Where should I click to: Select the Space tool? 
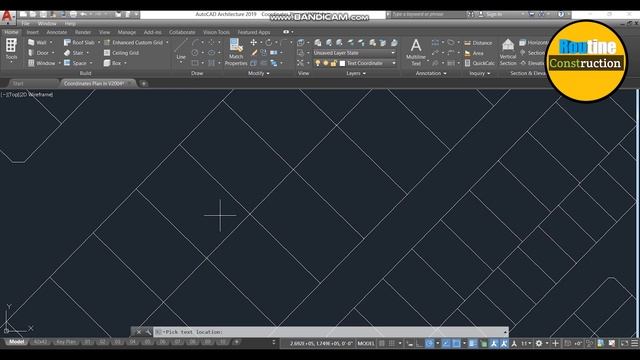(75, 63)
